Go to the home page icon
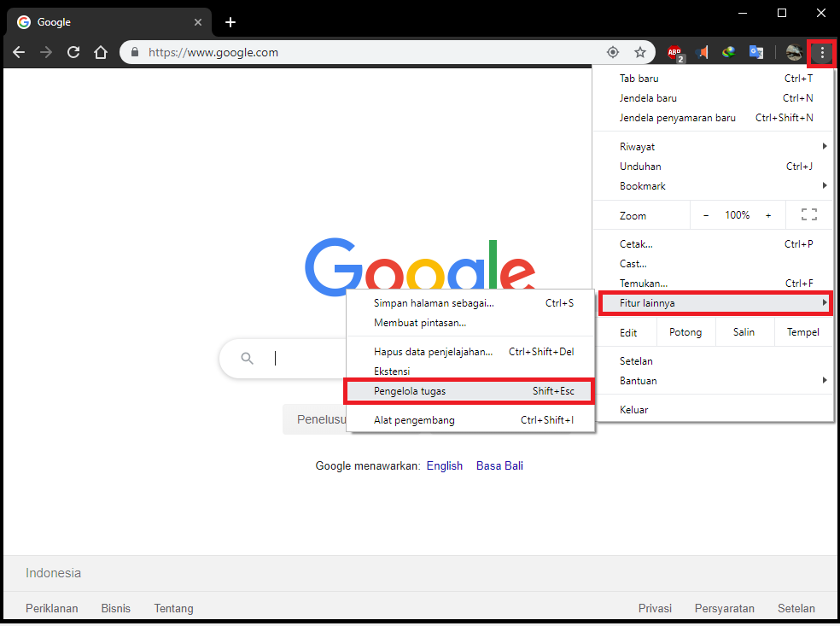 tap(101, 52)
